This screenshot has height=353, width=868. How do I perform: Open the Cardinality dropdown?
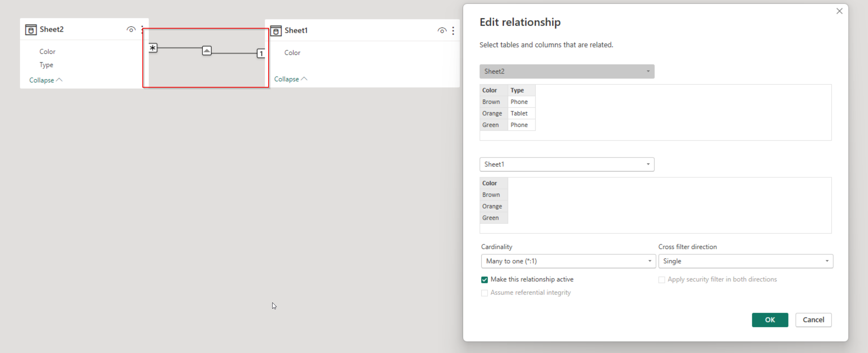click(x=568, y=261)
